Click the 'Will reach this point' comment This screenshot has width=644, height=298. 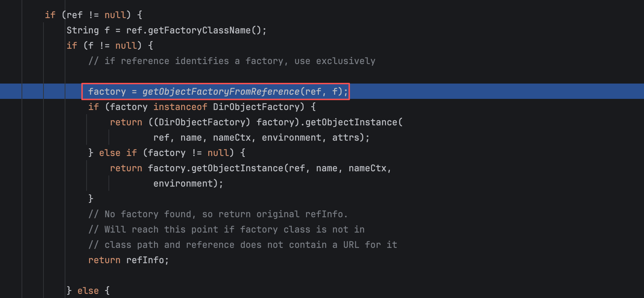226,229
